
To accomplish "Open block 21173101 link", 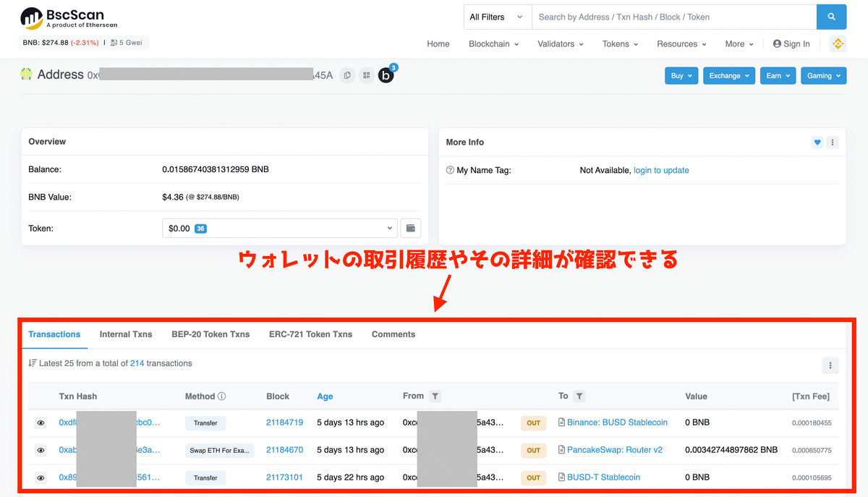I will pyautogui.click(x=284, y=477).
